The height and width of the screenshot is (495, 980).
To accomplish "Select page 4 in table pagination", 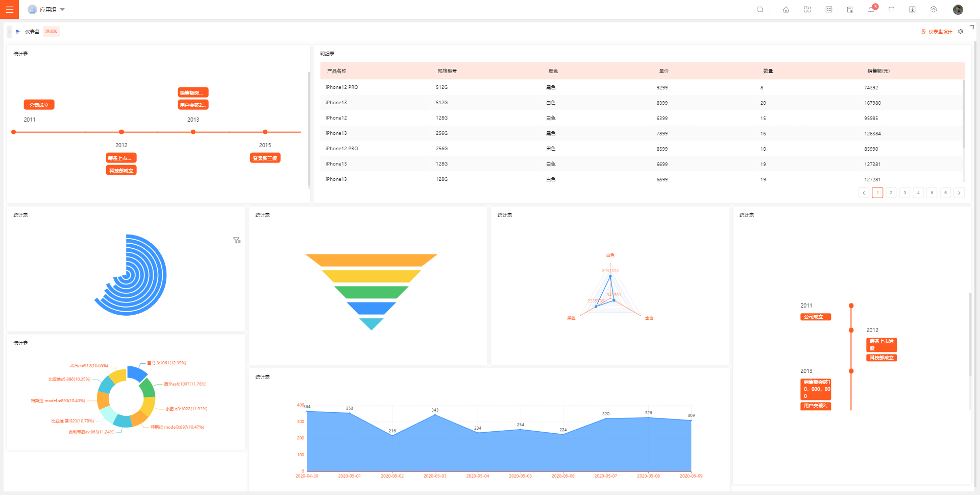I will click(918, 193).
